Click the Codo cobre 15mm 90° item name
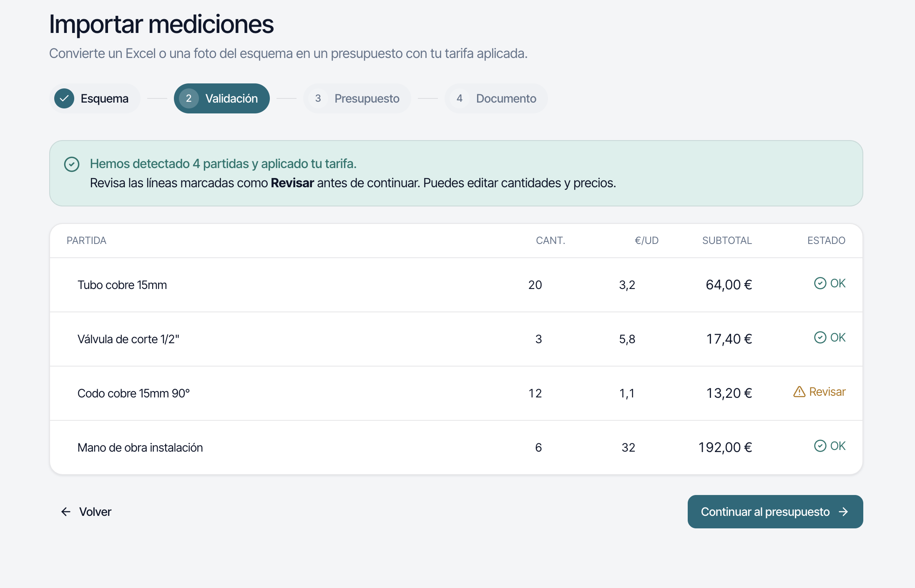 [x=133, y=393]
